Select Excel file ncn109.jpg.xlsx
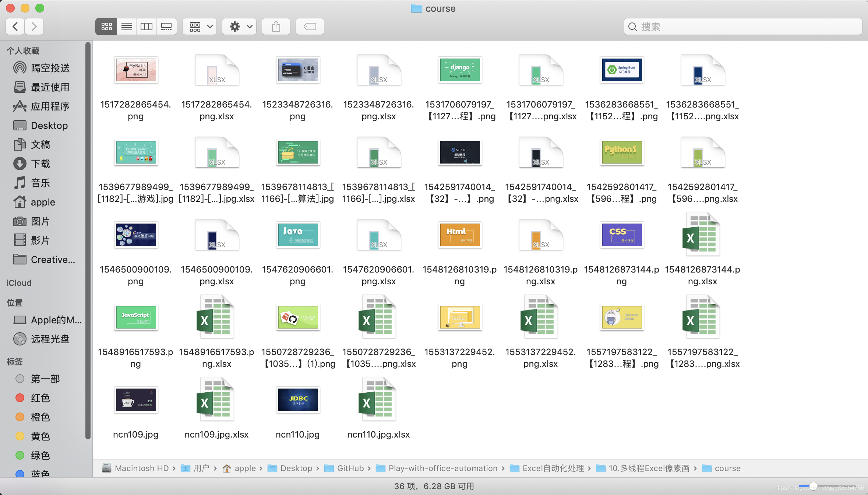The image size is (868, 495). click(x=215, y=400)
